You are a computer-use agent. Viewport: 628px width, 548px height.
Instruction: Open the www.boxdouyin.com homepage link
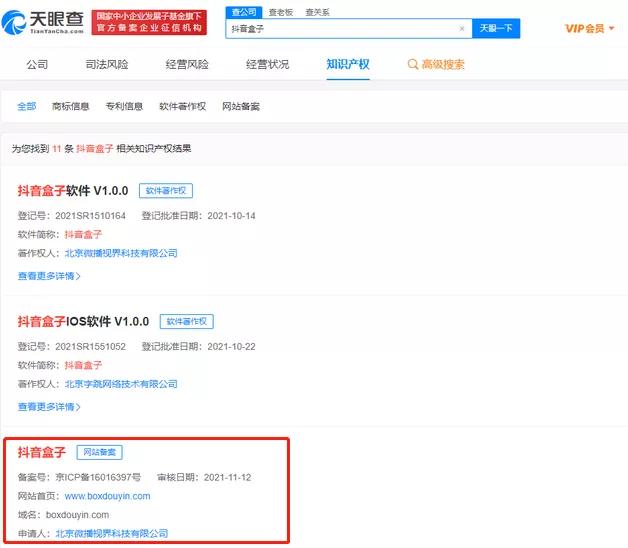107,496
